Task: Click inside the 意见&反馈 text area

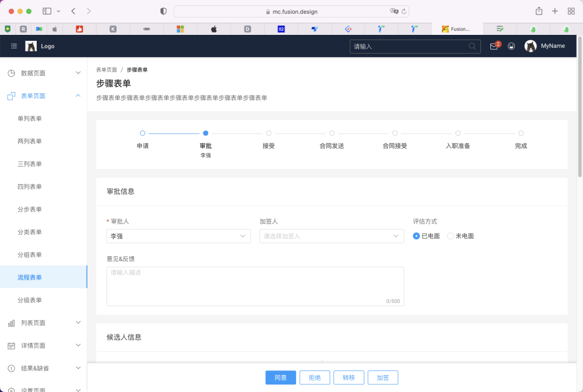Action: (x=255, y=285)
